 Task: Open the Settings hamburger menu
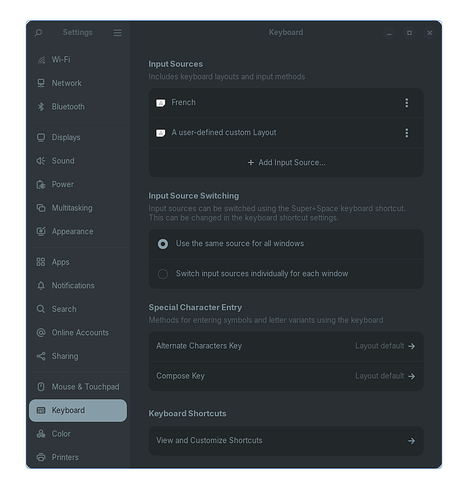(117, 33)
